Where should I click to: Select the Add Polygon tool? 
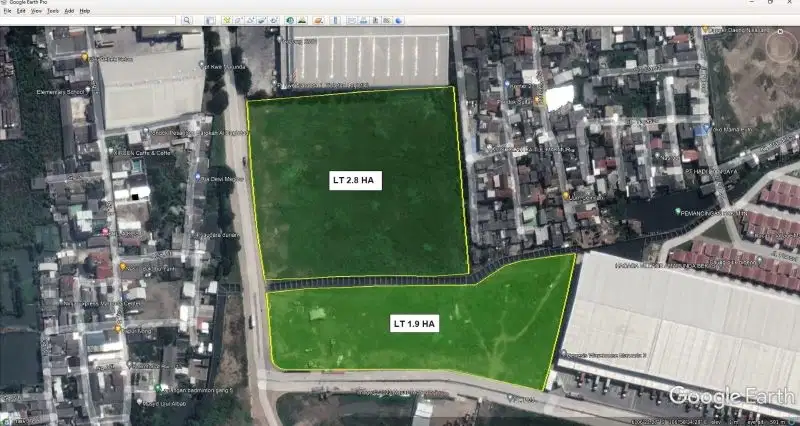click(x=239, y=20)
